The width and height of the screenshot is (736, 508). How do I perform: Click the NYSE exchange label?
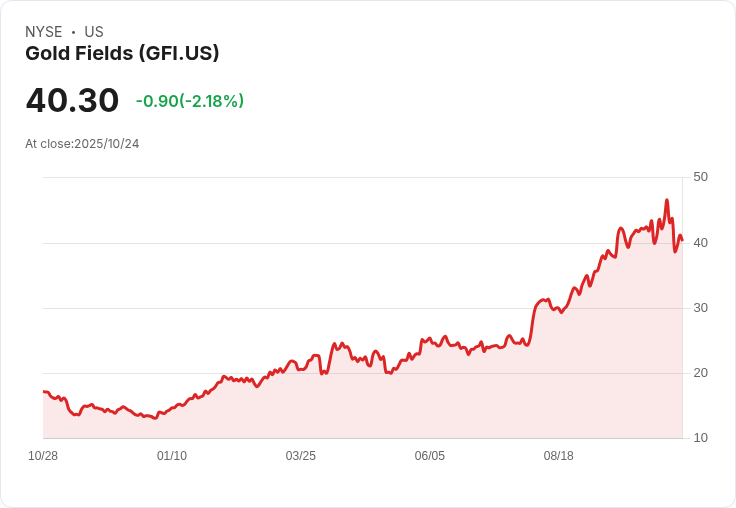(x=44, y=32)
